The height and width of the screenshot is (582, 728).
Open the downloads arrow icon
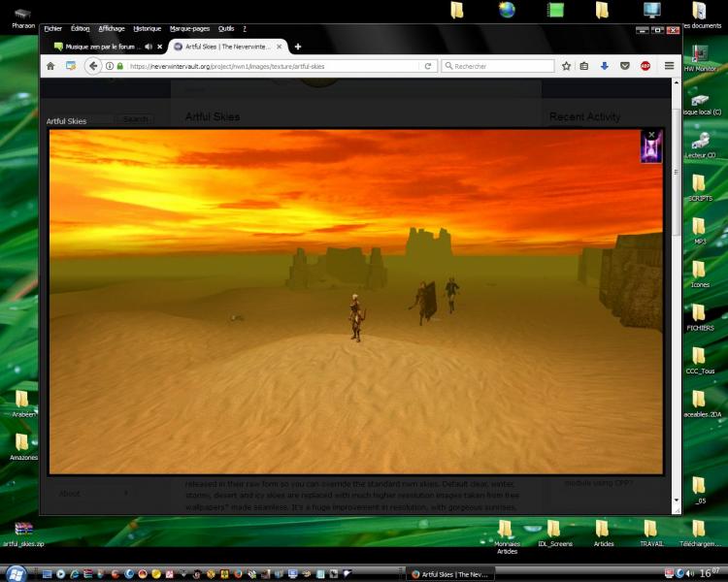(x=604, y=66)
